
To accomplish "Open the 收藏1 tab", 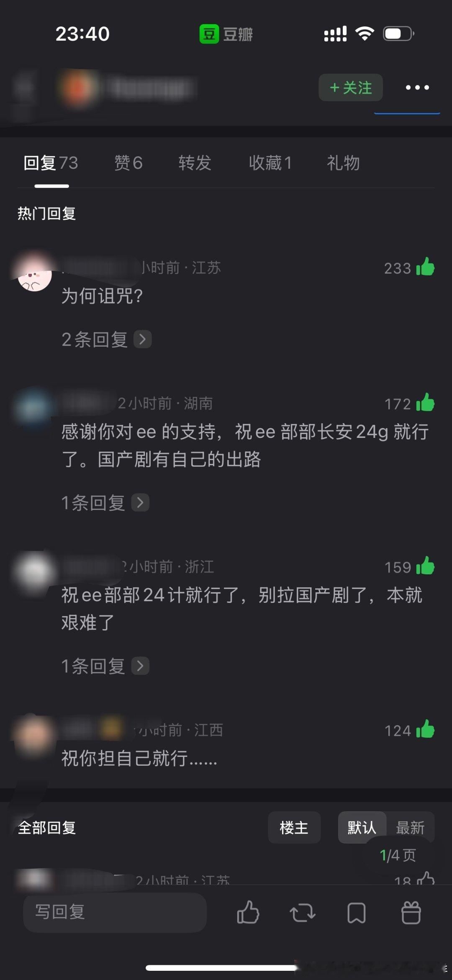I will coord(270,163).
